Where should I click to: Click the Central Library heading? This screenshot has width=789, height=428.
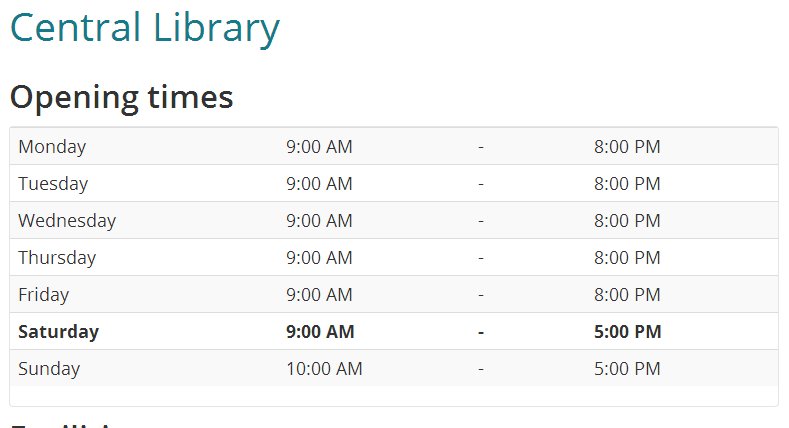tap(144, 27)
